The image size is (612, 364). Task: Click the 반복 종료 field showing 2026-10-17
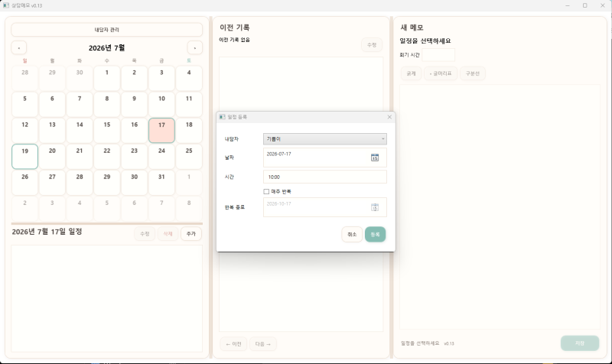click(324, 207)
